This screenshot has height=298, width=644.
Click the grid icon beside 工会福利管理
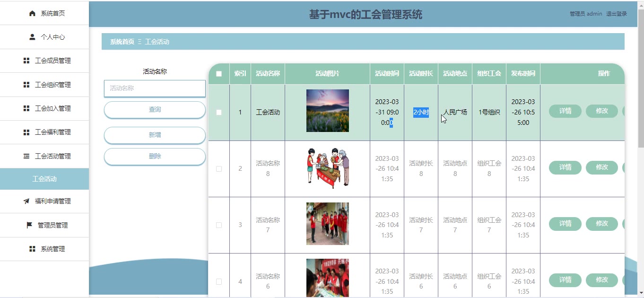[x=26, y=132]
